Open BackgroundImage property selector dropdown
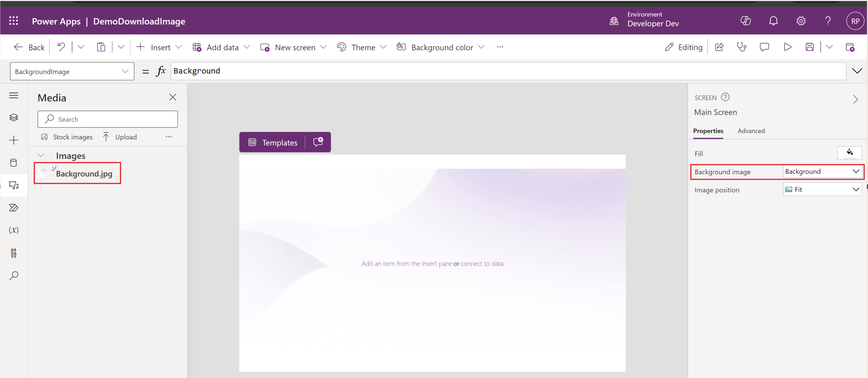Image resolution: width=868 pixels, height=378 pixels. pyautogui.click(x=125, y=71)
